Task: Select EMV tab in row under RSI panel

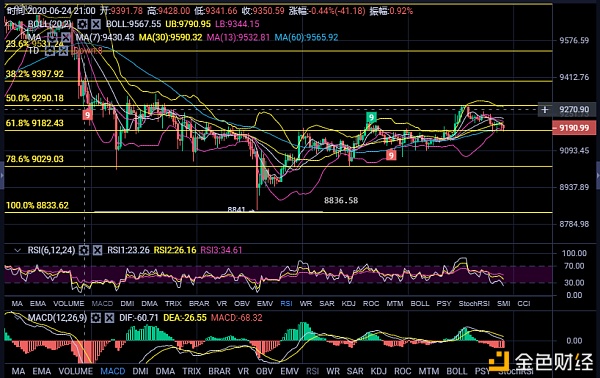Action: 265,303
